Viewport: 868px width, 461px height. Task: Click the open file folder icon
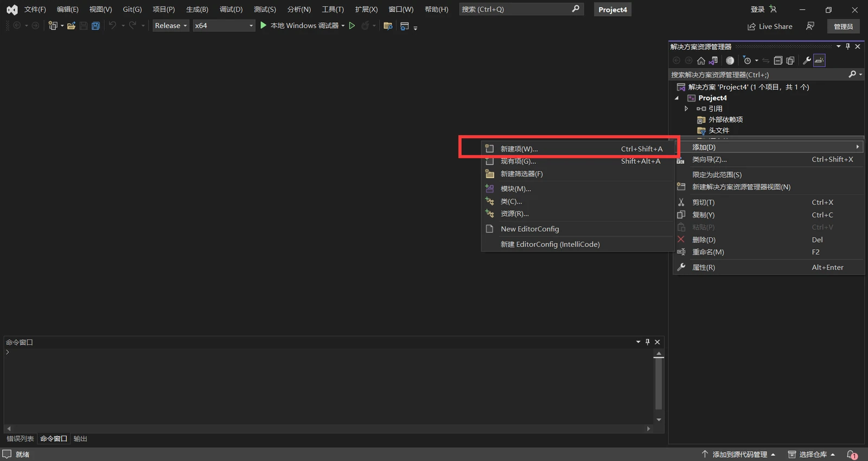click(71, 25)
